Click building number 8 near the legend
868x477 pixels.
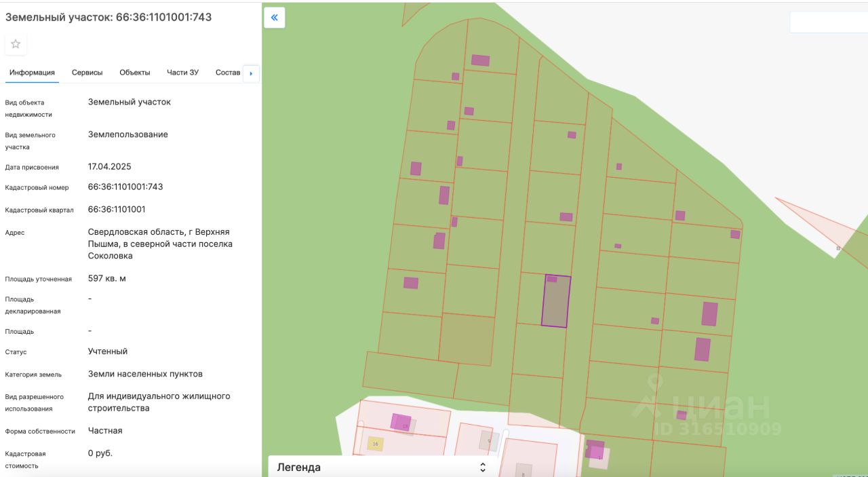[x=522, y=470]
